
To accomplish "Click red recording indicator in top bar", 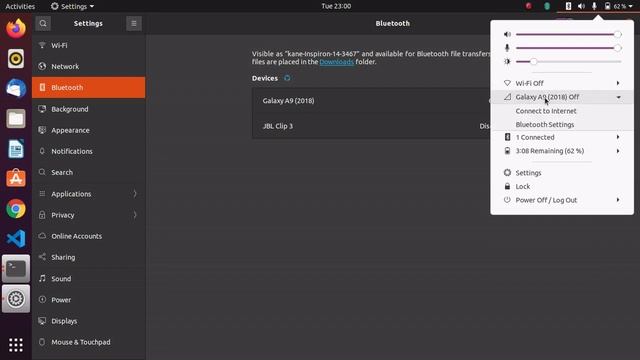I will [529, 6].
